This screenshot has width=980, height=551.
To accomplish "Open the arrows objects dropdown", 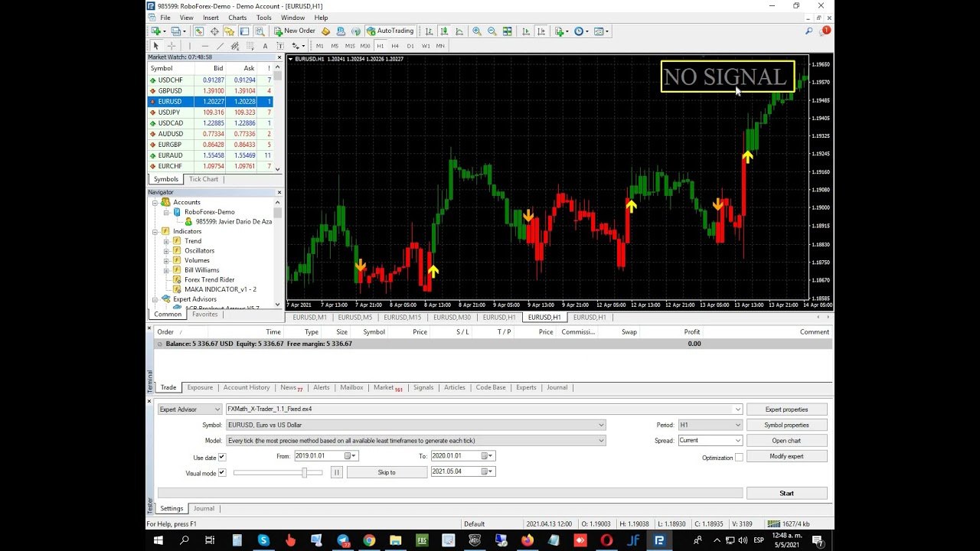I will click(x=299, y=46).
